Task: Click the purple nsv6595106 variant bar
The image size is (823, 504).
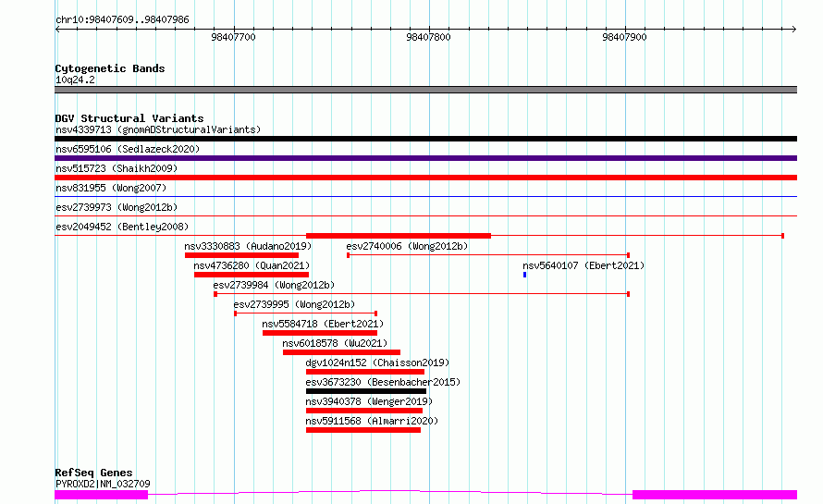Action: pos(425,158)
